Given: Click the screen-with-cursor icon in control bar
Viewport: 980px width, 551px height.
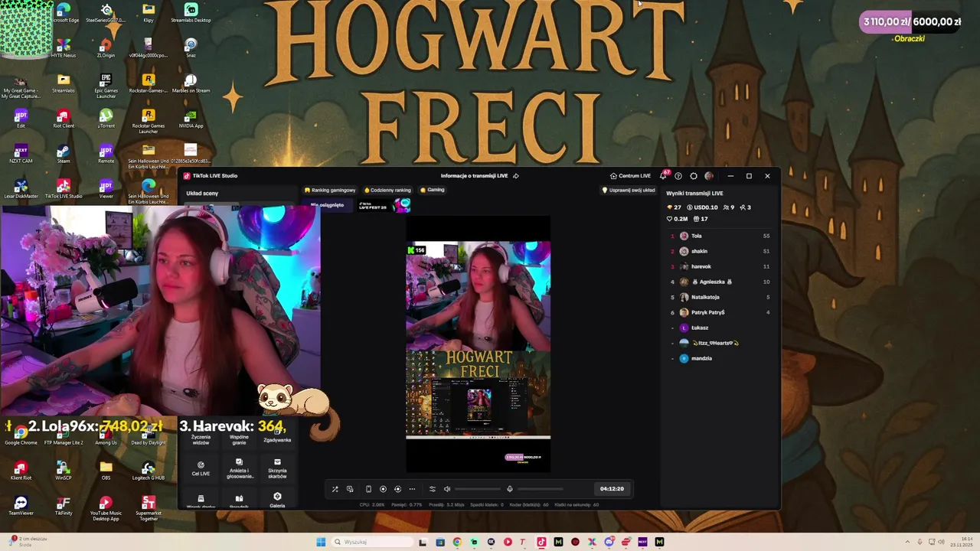Looking at the screenshot, I should 350,489.
